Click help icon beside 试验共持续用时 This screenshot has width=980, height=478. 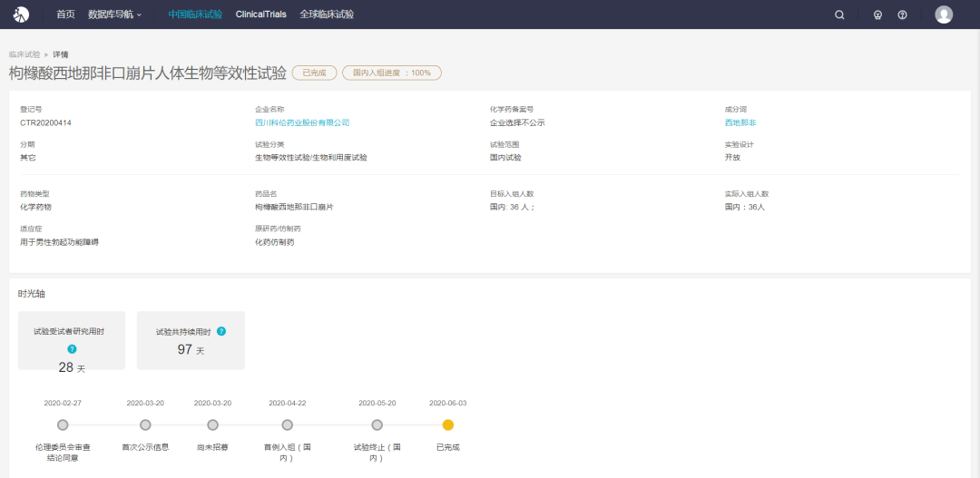coord(221,331)
